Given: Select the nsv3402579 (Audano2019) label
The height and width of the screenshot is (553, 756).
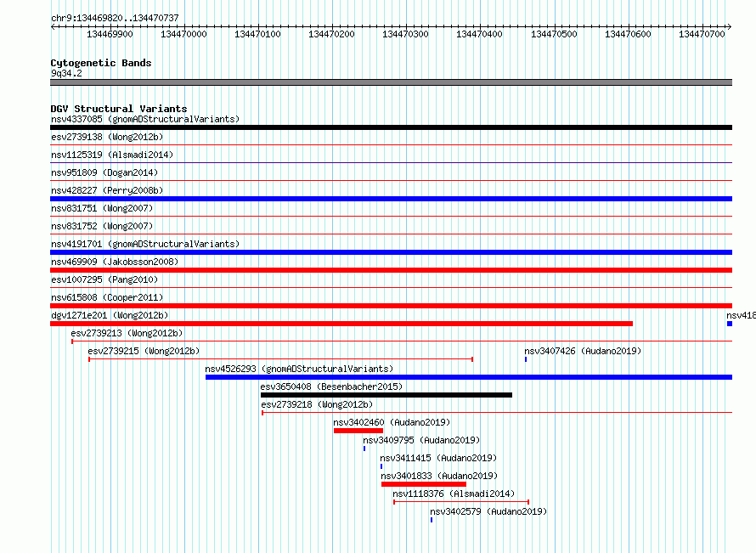Looking at the screenshot, I should pyautogui.click(x=488, y=511).
